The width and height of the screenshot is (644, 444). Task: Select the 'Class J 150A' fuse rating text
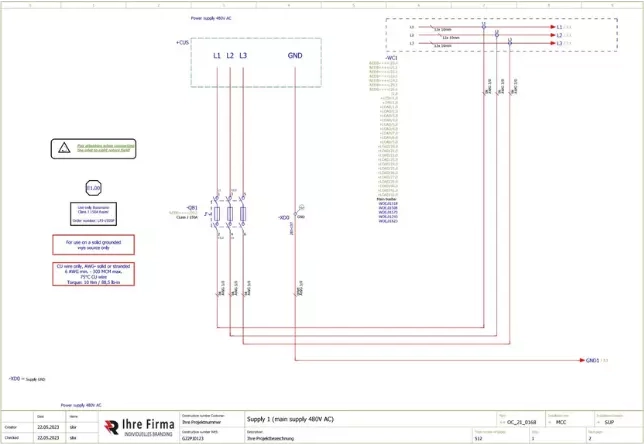(187, 217)
